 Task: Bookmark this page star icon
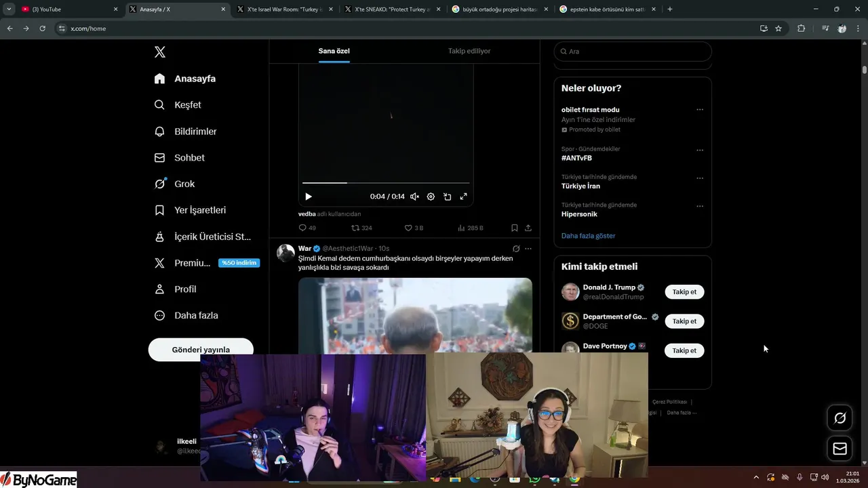click(x=778, y=28)
